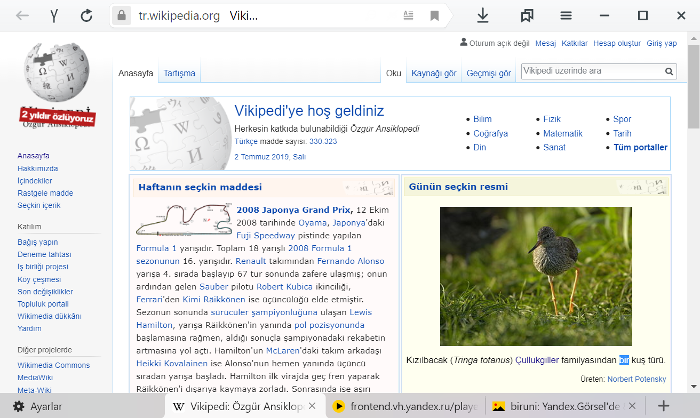Click the Giriş yap link
This screenshot has height=418, width=700.
(x=662, y=43)
